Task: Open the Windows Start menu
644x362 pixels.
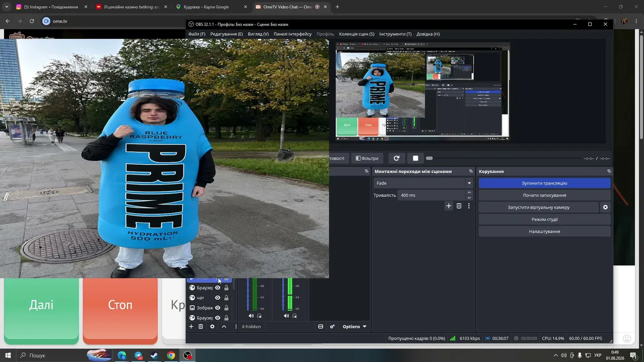Action: [x=8, y=355]
